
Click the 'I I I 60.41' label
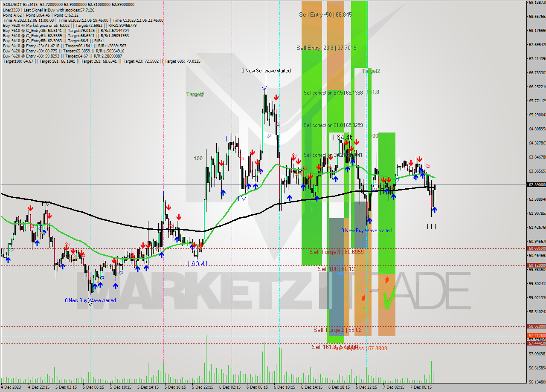coord(194,264)
